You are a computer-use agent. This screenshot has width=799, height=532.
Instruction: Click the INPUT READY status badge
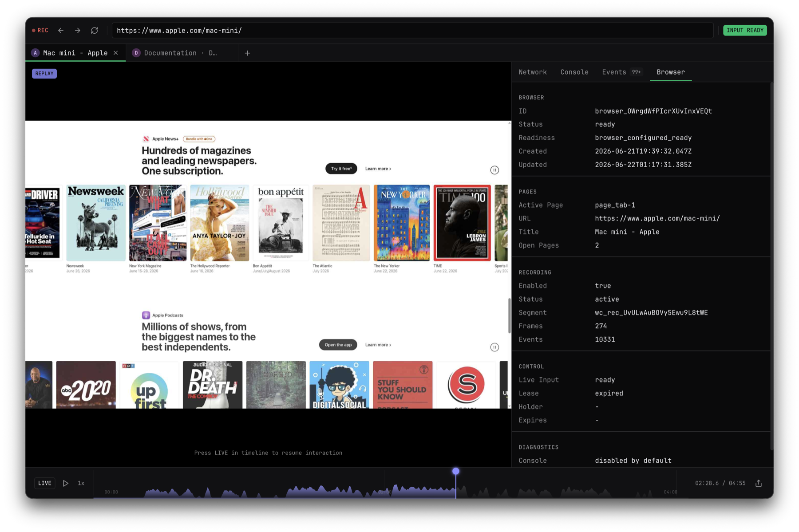coord(745,30)
